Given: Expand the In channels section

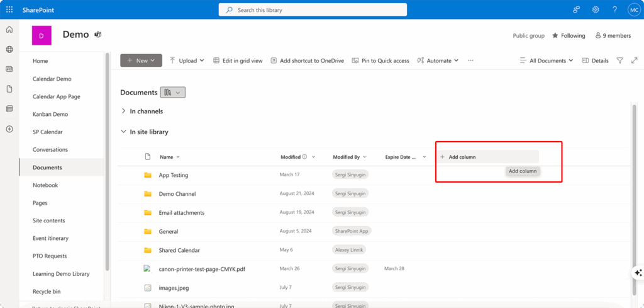Looking at the screenshot, I should (123, 111).
